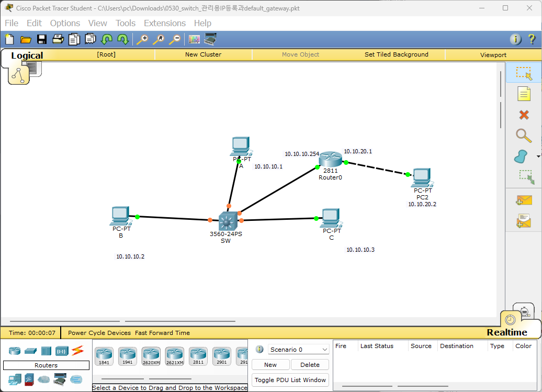Select the Routers device category icon
The image size is (542, 392).
point(15,351)
